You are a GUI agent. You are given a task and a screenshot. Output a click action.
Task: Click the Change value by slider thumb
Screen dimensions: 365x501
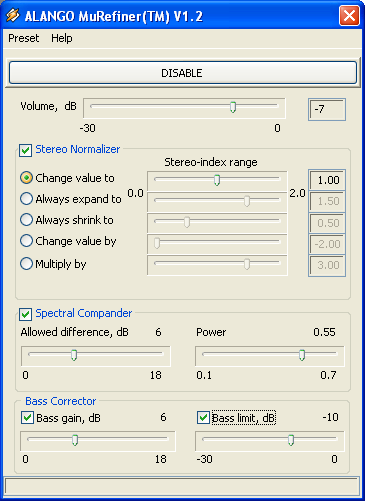tap(157, 243)
